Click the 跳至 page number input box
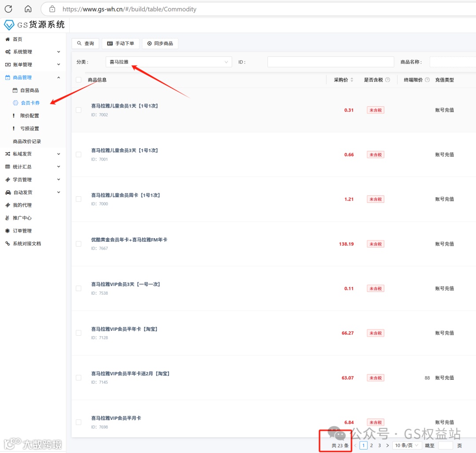 (446, 446)
